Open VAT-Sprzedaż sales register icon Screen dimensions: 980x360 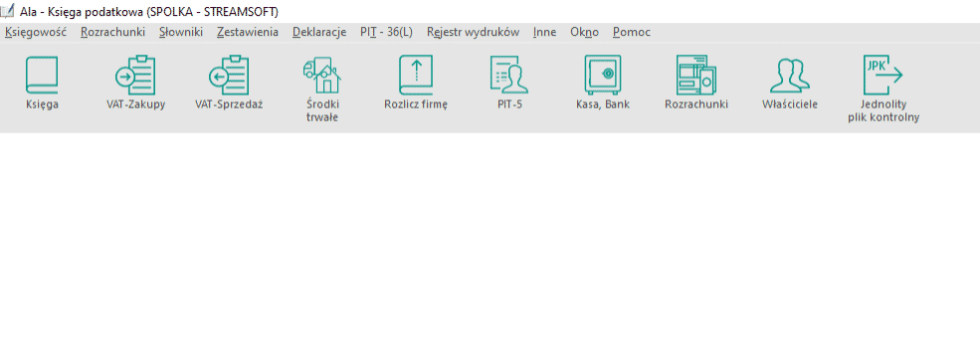click(x=229, y=76)
